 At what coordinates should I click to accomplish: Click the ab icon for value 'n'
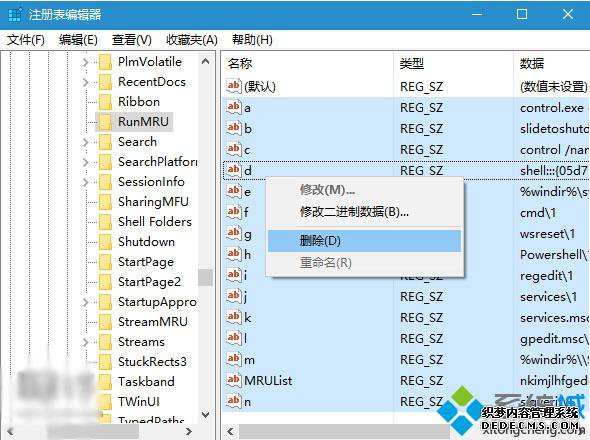click(x=233, y=401)
